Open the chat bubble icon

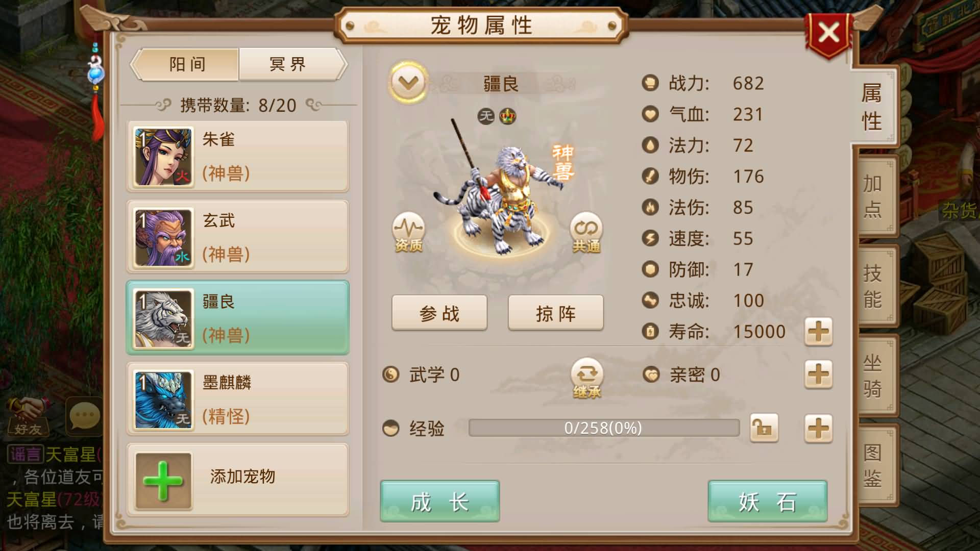pyautogui.click(x=84, y=416)
